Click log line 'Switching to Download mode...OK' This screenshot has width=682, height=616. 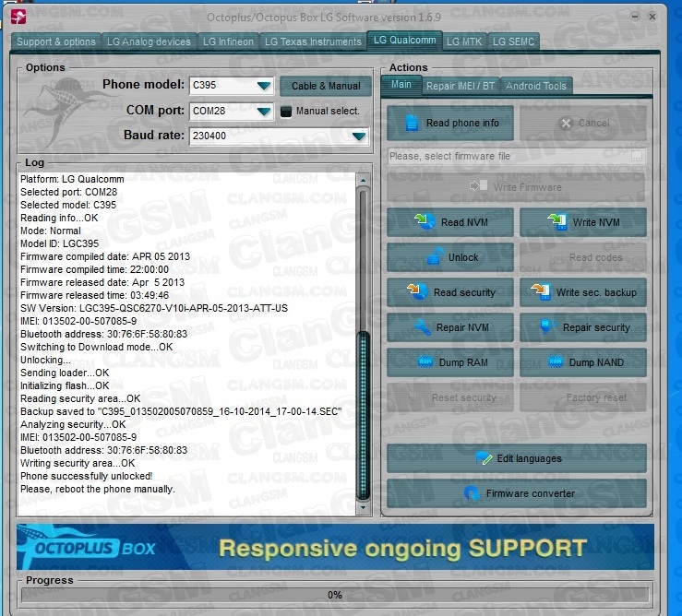(96, 347)
